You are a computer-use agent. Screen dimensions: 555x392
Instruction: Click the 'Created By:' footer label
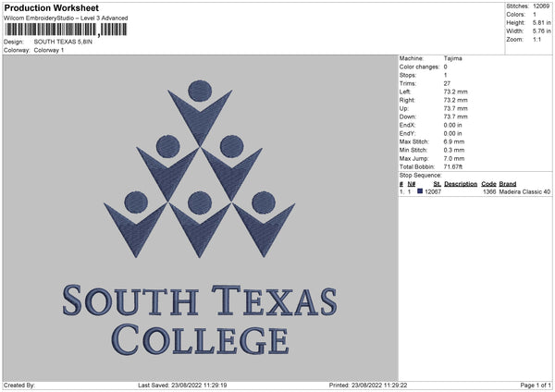tap(19, 386)
